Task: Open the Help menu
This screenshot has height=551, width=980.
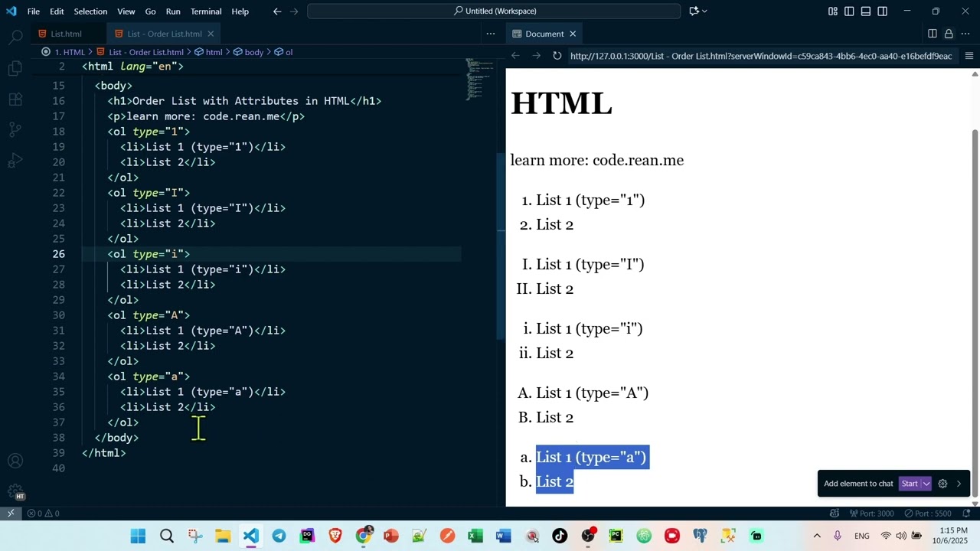Action: [240, 11]
